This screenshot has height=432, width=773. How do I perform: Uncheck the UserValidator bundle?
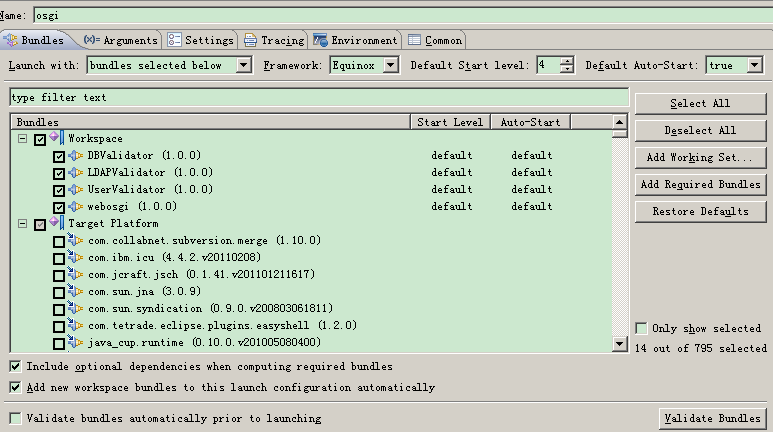click(59, 191)
